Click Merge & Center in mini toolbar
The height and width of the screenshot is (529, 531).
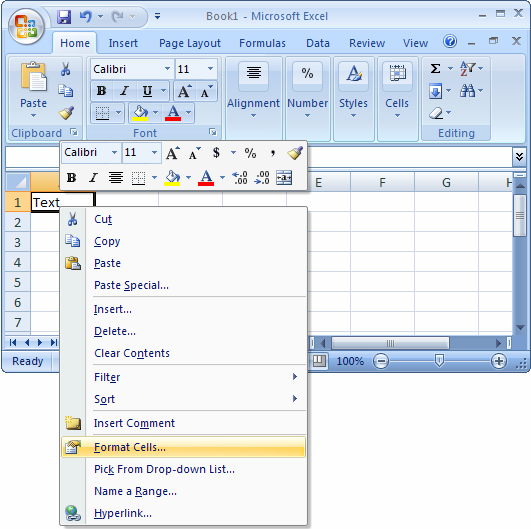point(284,177)
